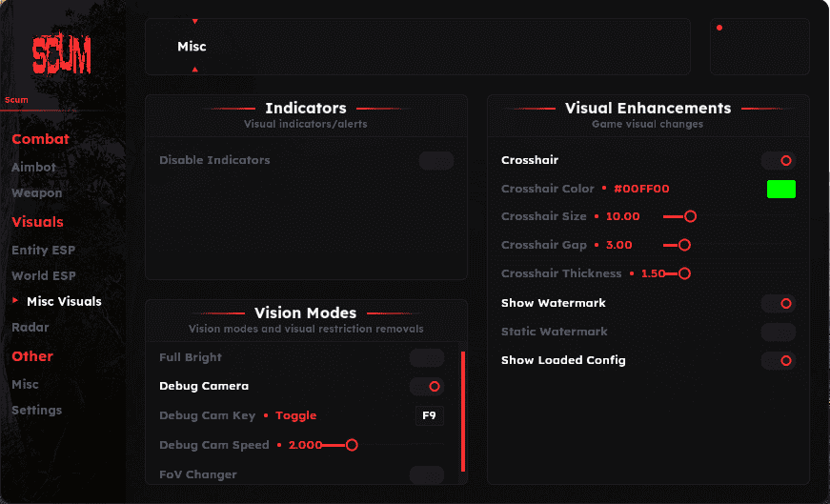Click the red dot in top-right panel
Image resolution: width=830 pixels, height=504 pixels.
pos(719,28)
